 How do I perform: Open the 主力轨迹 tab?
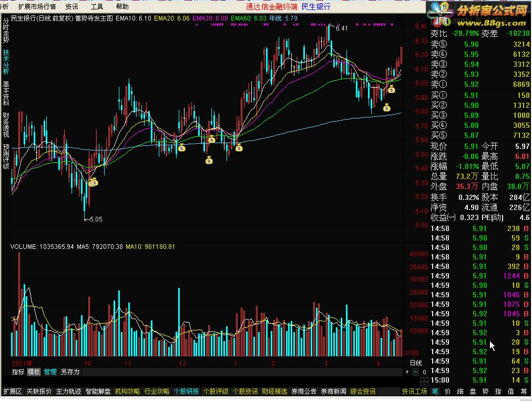point(68,392)
